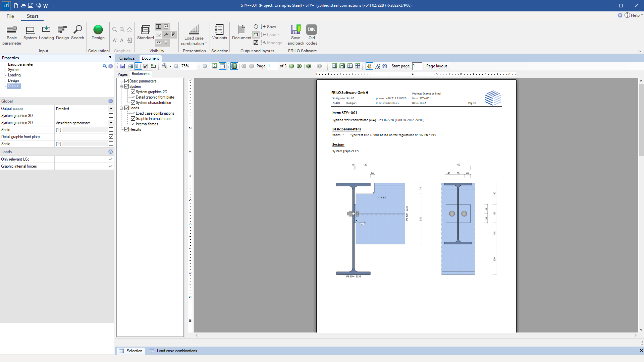Open the find binoculars tool
This screenshot has width=644, height=362.
pos(385,66)
